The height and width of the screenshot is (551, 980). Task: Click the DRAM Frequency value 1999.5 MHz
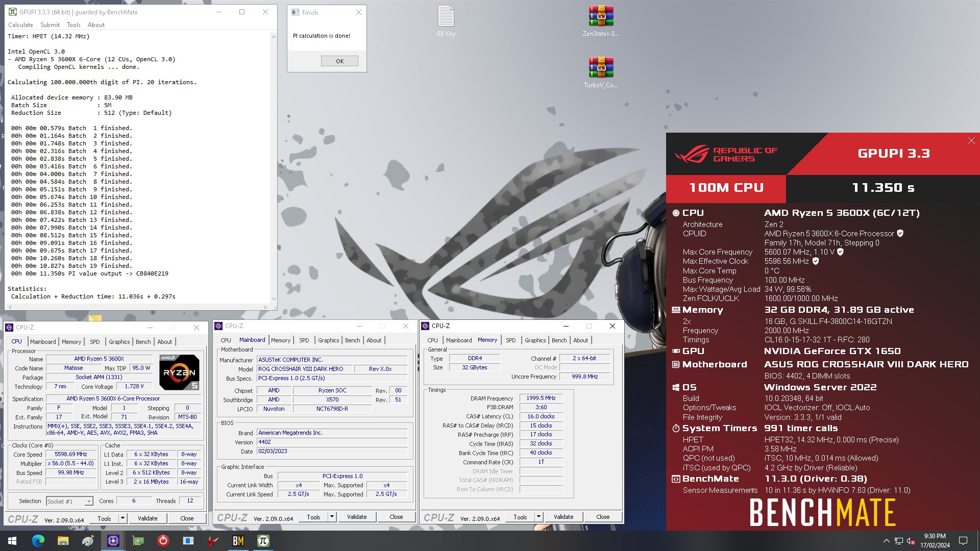pyautogui.click(x=541, y=398)
